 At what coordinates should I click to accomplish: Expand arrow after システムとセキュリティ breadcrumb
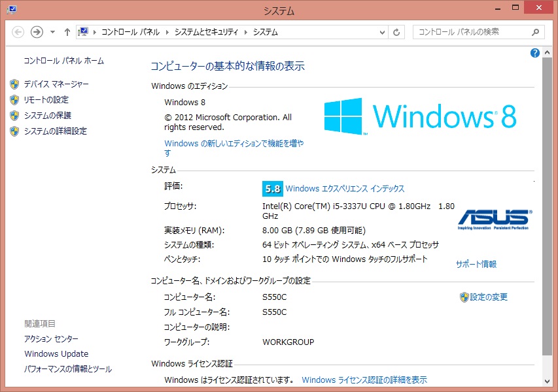(x=245, y=33)
